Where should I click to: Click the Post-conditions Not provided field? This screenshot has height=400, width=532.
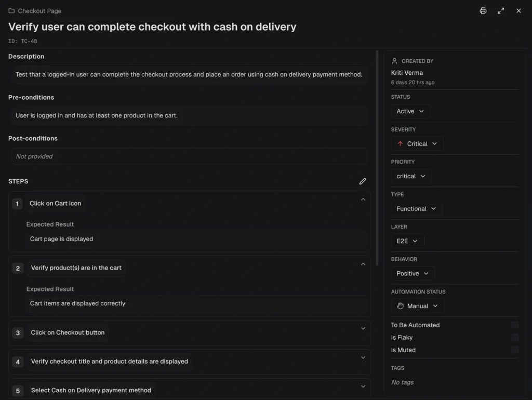[189, 156]
